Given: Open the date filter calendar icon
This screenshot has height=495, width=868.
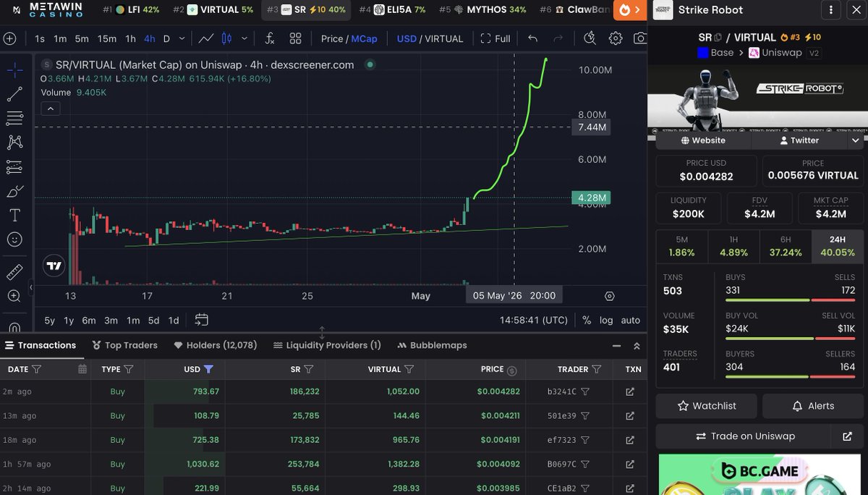Looking at the screenshot, I should click(82, 369).
